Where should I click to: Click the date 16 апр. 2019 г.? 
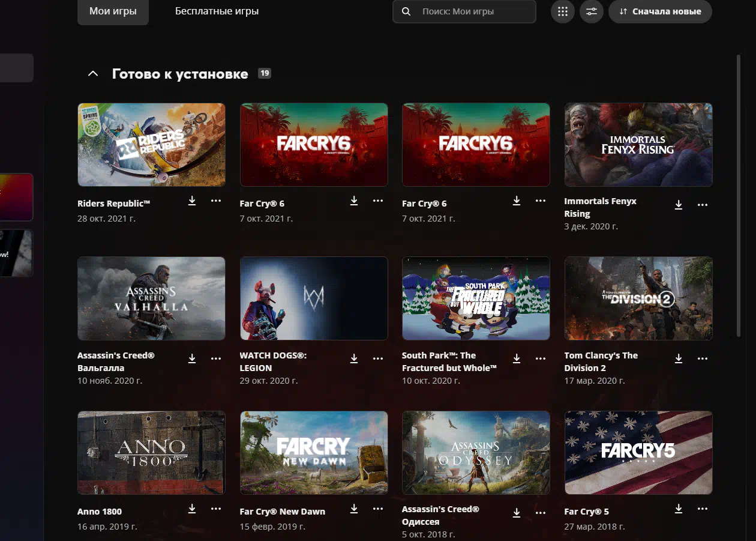pos(107,527)
